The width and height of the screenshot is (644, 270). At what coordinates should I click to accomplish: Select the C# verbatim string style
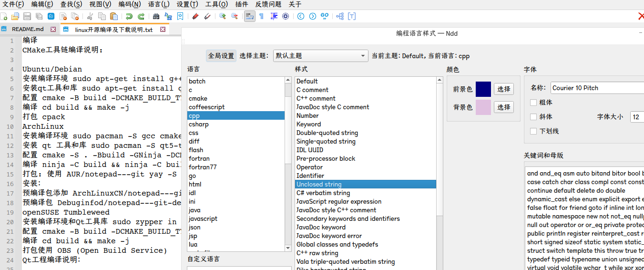coord(366,193)
